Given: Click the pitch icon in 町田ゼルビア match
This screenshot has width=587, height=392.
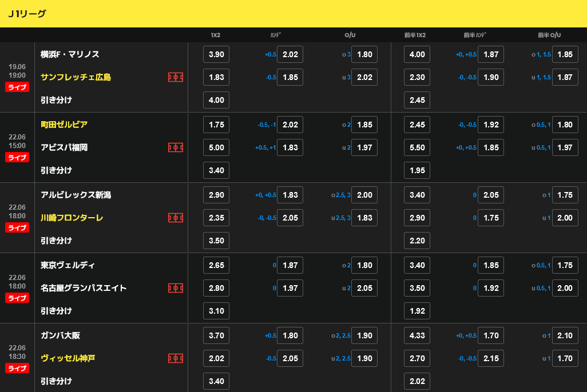Looking at the screenshot, I should (x=175, y=147).
